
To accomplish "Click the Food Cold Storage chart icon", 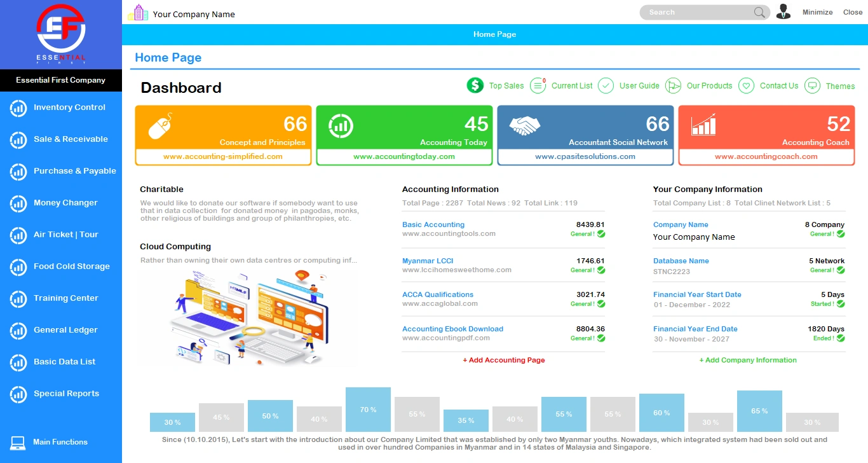I will coord(18,267).
